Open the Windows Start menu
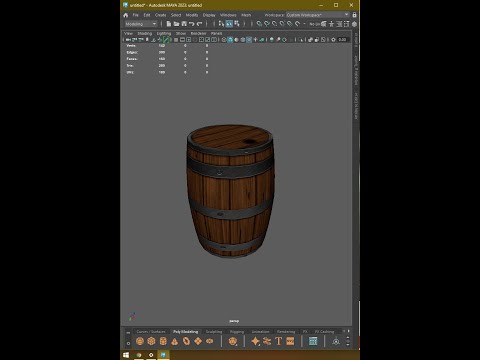Screen dimensions: 480x360 [x=126, y=355]
